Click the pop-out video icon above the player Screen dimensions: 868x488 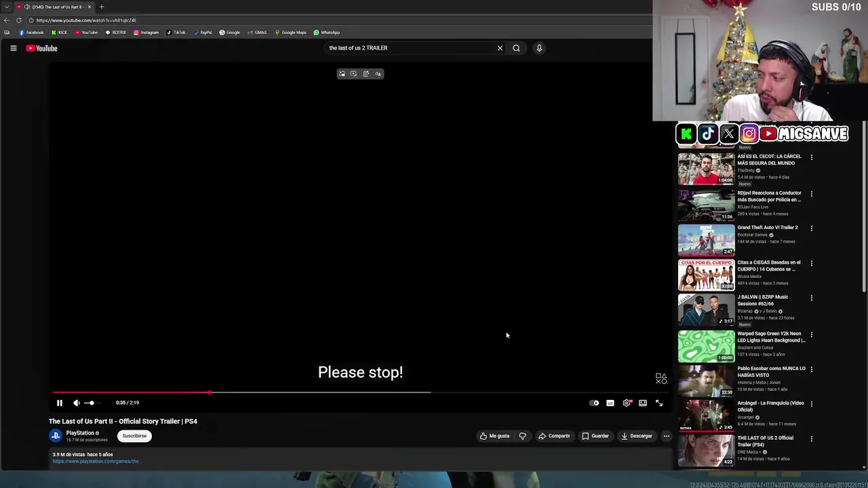coord(342,74)
